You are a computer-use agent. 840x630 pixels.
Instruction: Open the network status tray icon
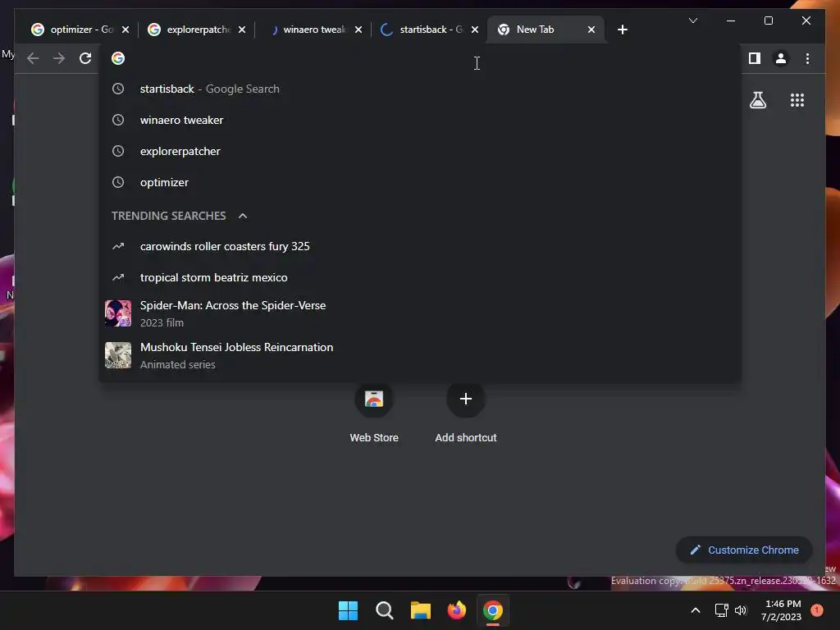(x=722, y=610)
